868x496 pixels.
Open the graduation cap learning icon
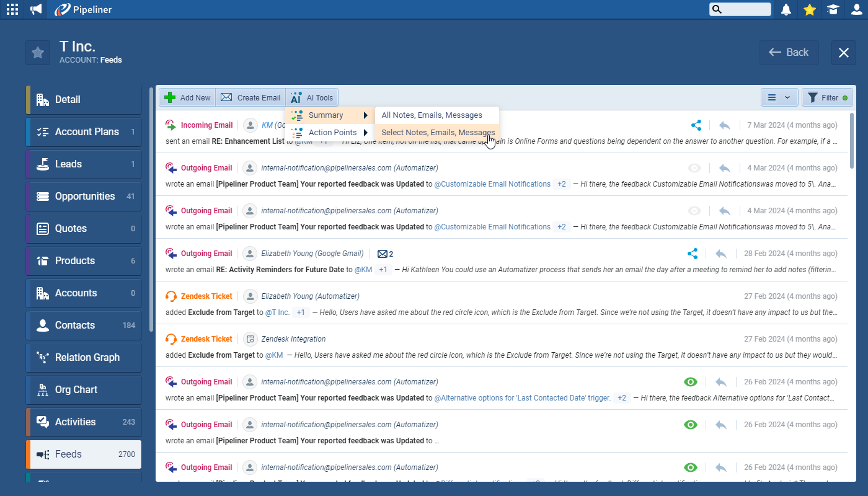[x=833, y=9]
